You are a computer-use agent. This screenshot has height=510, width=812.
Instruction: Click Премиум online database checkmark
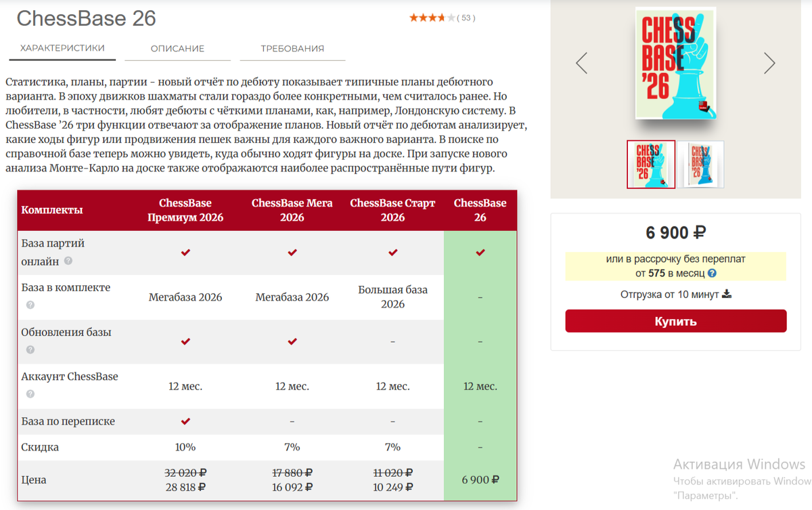point(185,253)
